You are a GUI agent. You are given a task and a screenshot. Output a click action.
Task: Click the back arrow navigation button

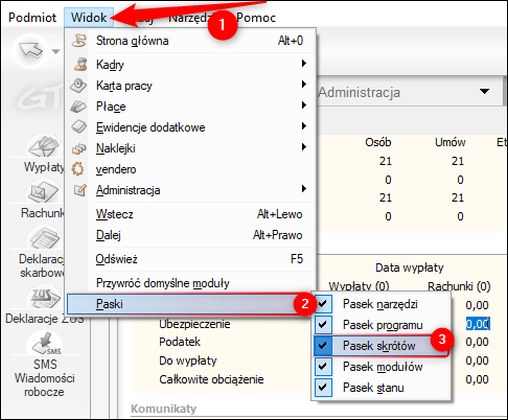pos(31,51)
